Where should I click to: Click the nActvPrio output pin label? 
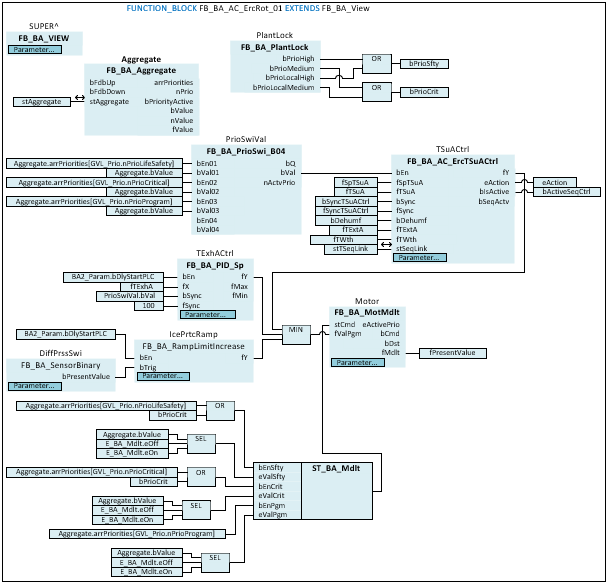click(279, 182)
